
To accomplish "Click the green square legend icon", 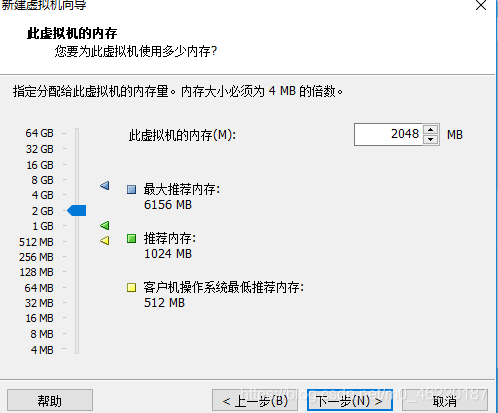I will tap(132, 238).
